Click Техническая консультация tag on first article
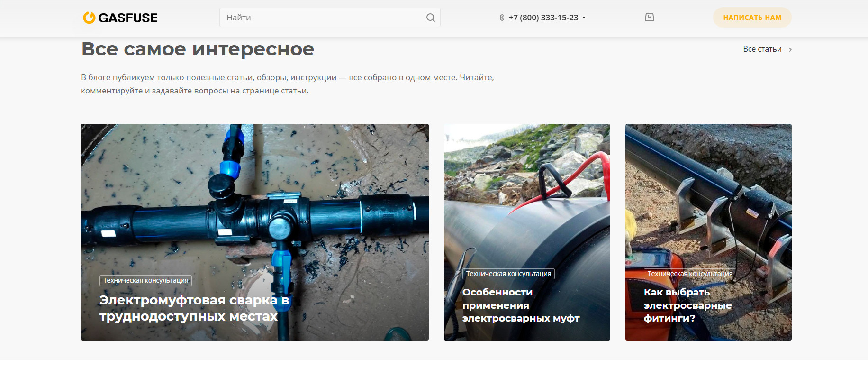868x378 pixels. [x=146, y=280]
